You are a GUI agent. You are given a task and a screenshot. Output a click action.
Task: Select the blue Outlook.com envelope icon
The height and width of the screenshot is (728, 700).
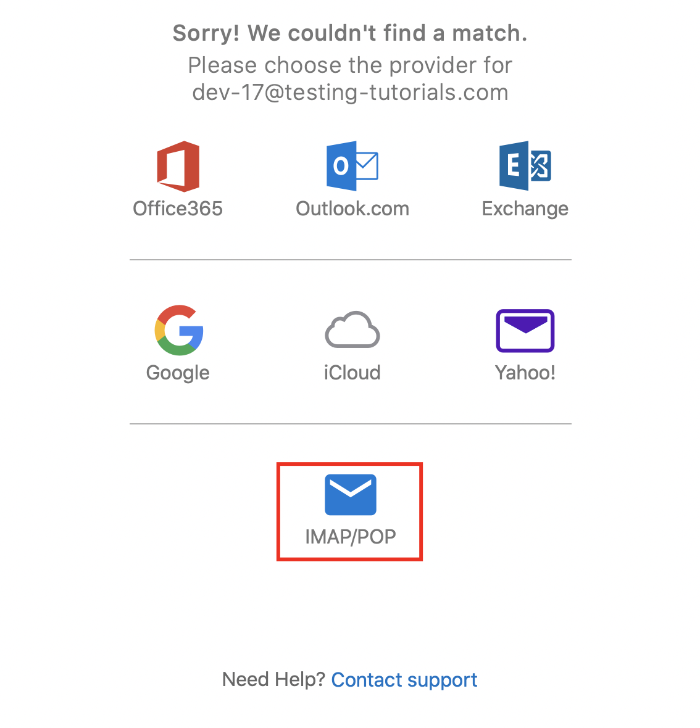(x=352, y=166)
